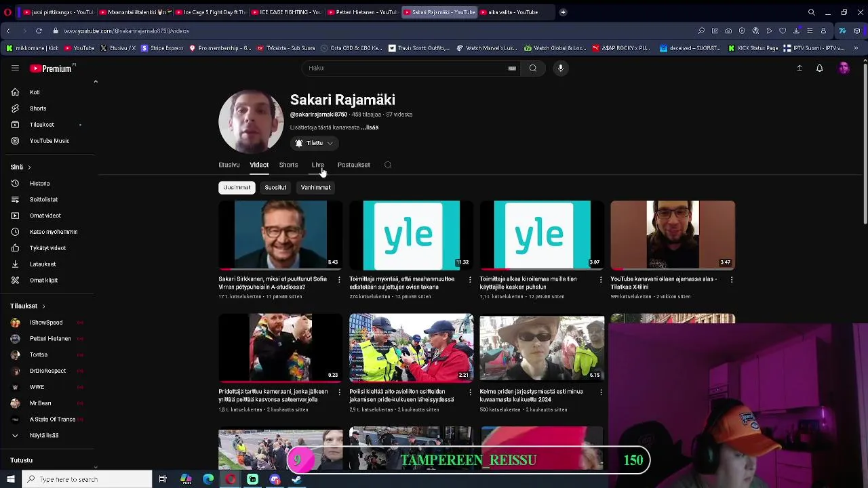The height and width of the screenshot is (488, 868).
Task: Open the account avatar menu
Action: pos(844,68)
